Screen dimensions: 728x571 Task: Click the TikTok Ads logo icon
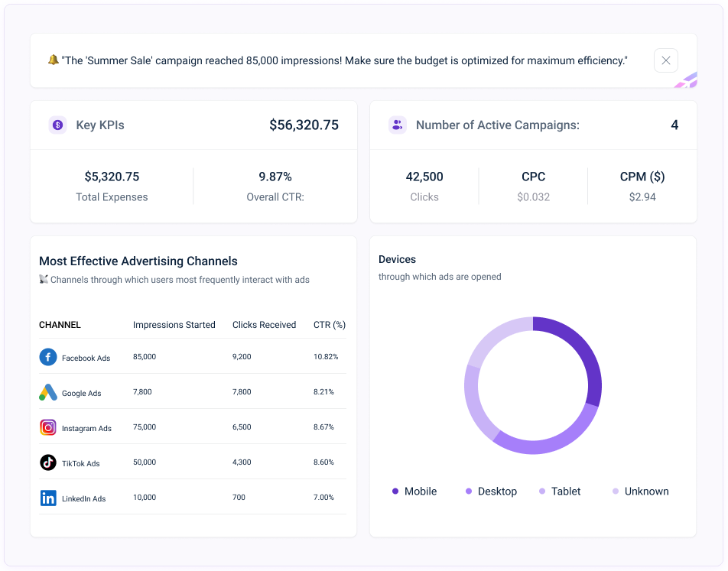[48, 462]
